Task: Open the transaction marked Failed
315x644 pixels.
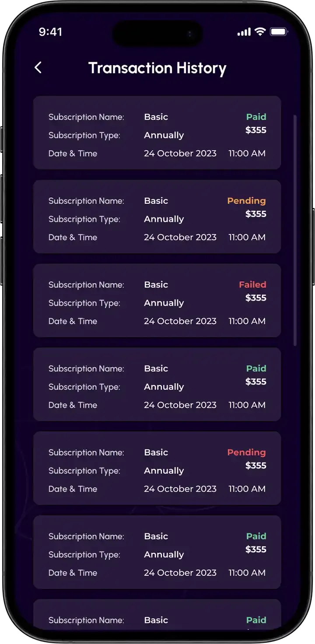Action: tap(157, 301)
